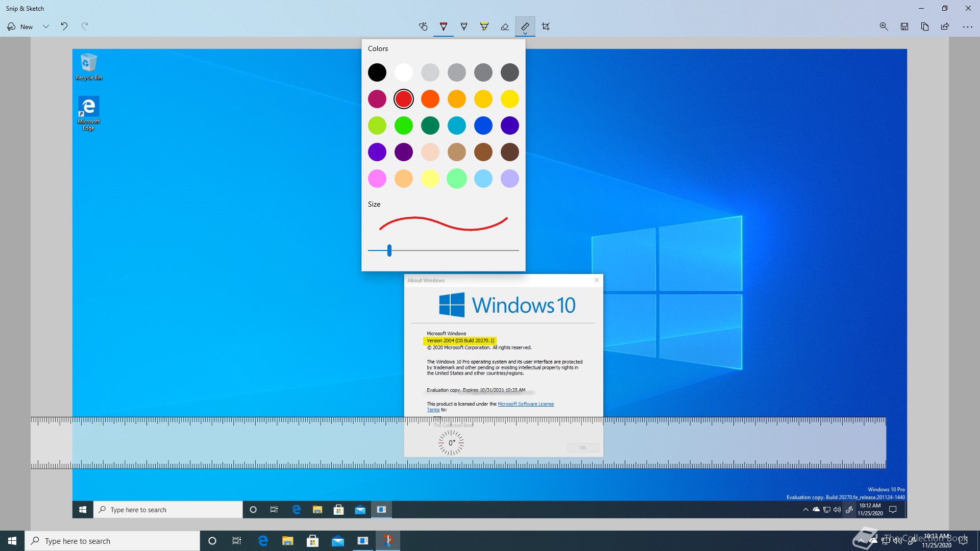Pick the dark teal-green swatch
This screenshot has height=551, width=980.
pyautogui.click(x=430, y=126)
